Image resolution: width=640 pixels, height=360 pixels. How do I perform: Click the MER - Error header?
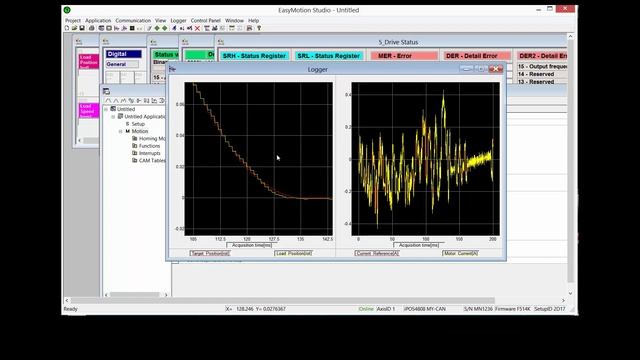click(x=404, y=56)
